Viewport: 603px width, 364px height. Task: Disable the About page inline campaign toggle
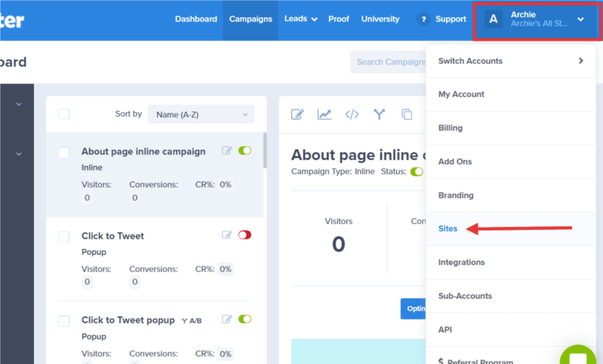point(246,150)
